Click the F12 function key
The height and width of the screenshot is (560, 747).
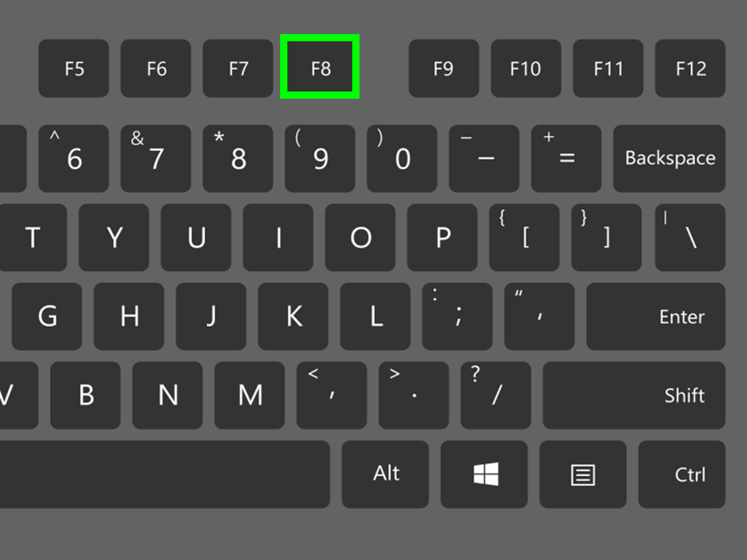(690, 68)
